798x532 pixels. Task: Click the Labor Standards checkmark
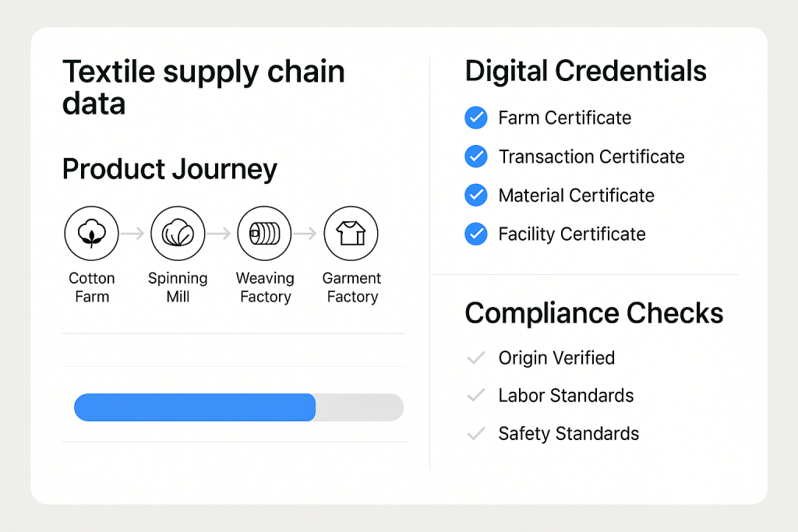(x=475, y=396)
